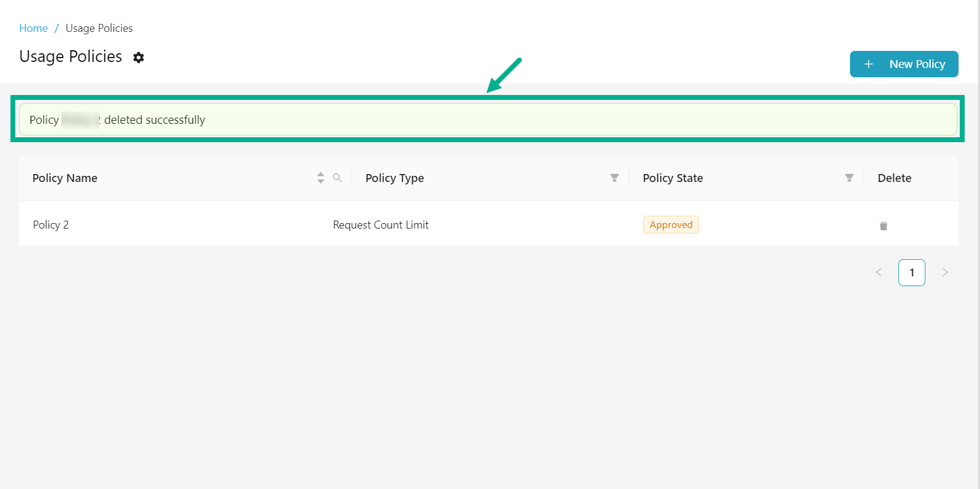The image size is (980, 489).
Task: Click the Request Count Limit cell
Action: (x=381, y=225)
